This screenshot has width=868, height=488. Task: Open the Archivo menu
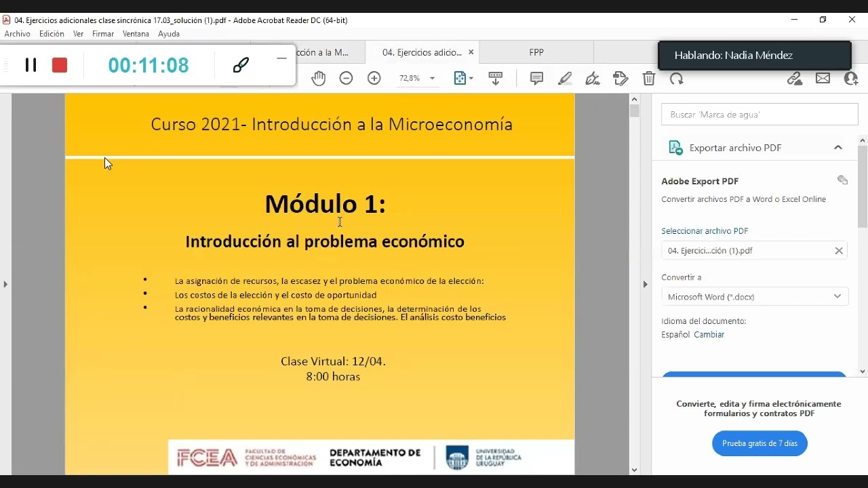tap(17, 34)
